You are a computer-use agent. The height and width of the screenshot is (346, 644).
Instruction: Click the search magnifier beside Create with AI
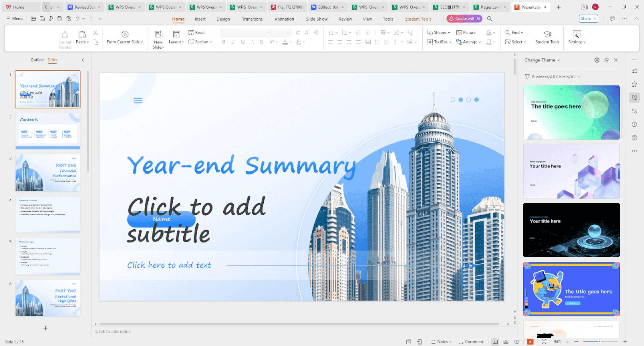[x=490, y=19]
